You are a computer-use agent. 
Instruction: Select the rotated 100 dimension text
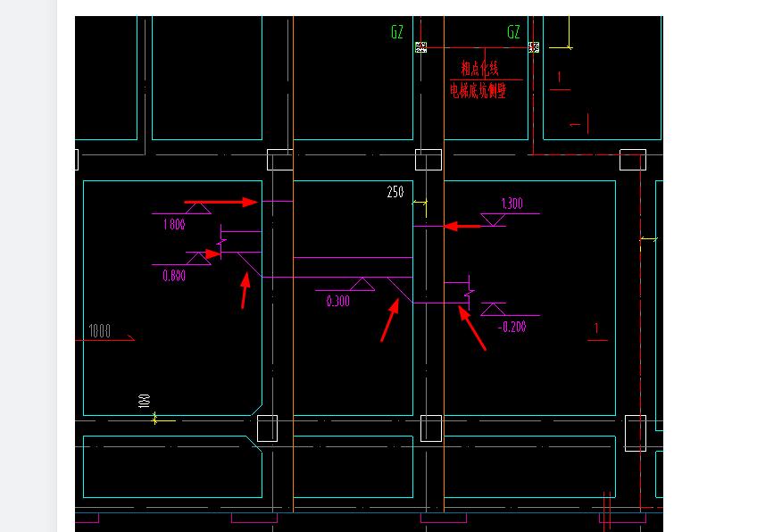point(144,401)
